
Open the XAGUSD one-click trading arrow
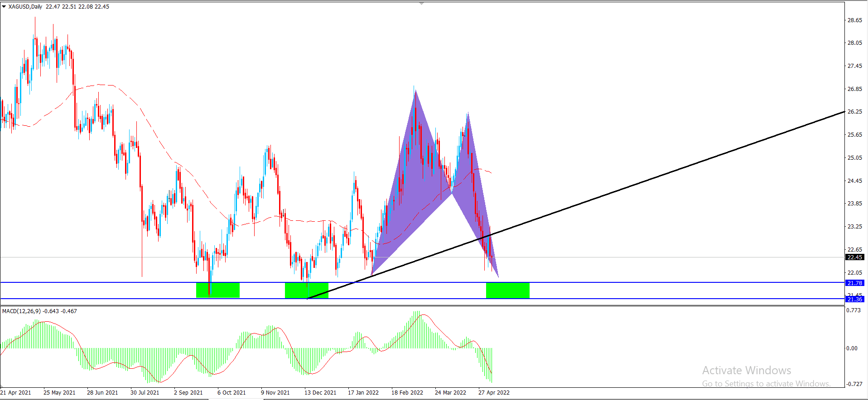4,7
